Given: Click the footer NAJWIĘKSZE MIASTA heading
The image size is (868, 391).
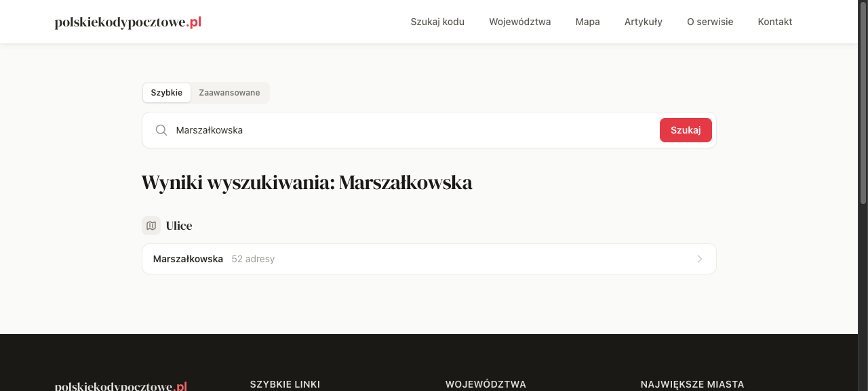Looking at the screenshot, I should [692, 384].
